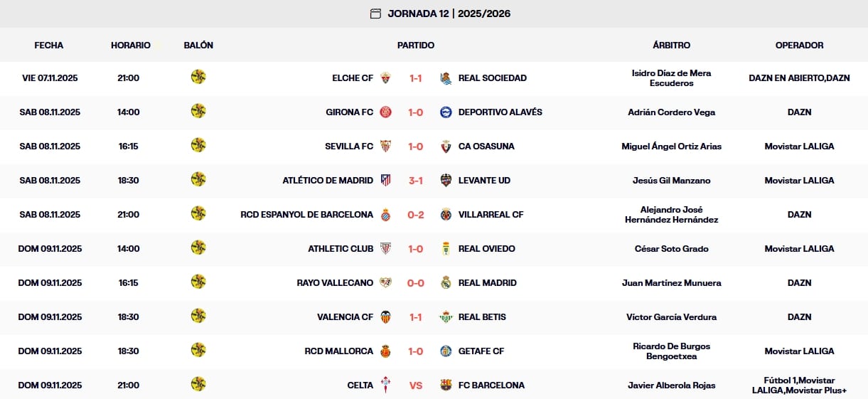868x399 pixels.
Task: Click the Athletic Club crest
Action: click(x=385, y=249)
